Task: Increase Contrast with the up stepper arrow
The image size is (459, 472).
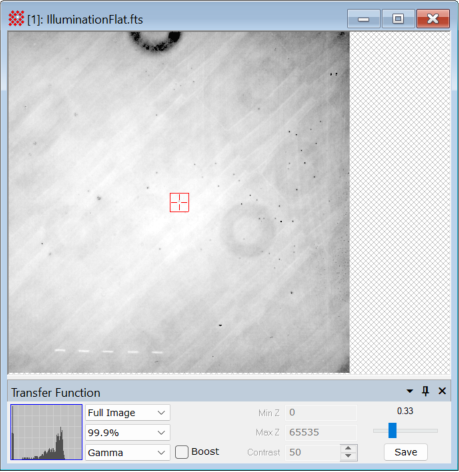Action: (348, 448)
